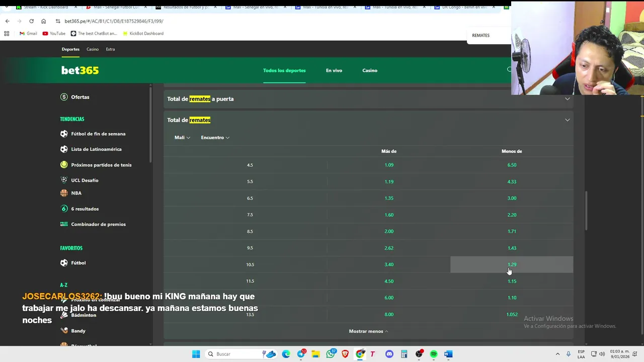Click the browser back arrow
The width and height of the screenshot is (644, 362).
point(7,21)
